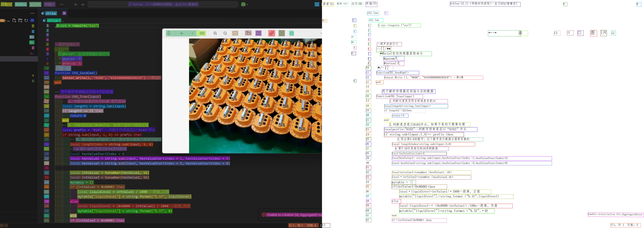Zoom in on the photo
The height and width of the screenshot is (228, 644).
point(215,33)
